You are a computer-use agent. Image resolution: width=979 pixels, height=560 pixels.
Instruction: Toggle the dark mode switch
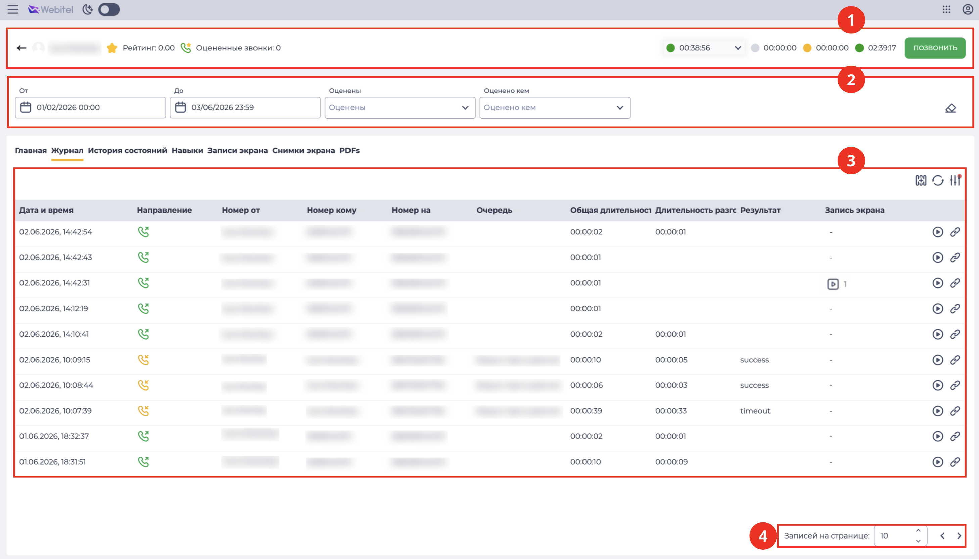(109, 9)
